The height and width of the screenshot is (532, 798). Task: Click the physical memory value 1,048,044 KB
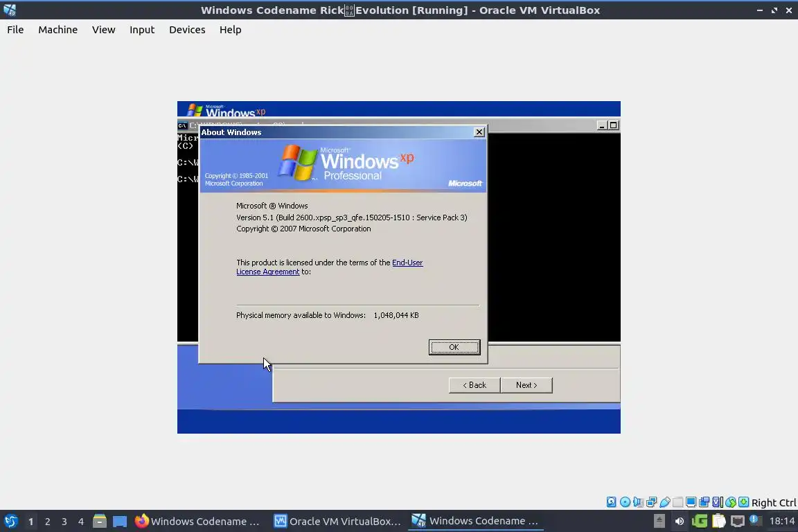pos(396,315)
